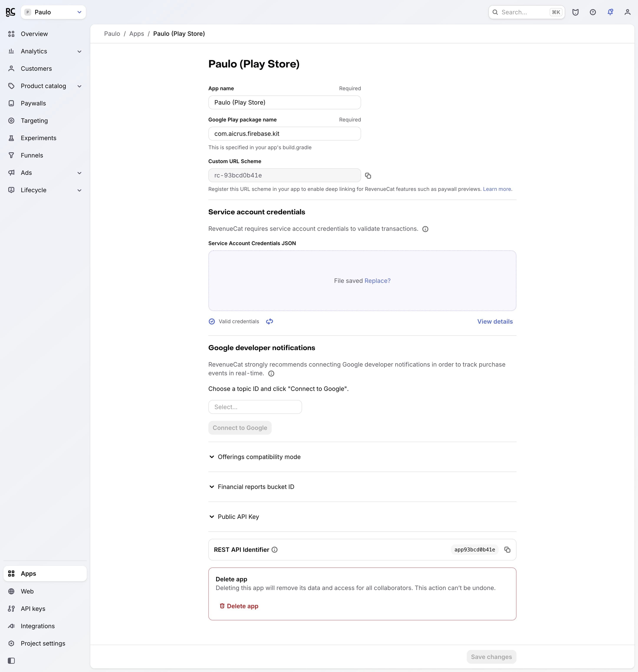Click the app93bcd0b41e identifier text
Viewport: 638px width, 672px height.
pos(475,550)
